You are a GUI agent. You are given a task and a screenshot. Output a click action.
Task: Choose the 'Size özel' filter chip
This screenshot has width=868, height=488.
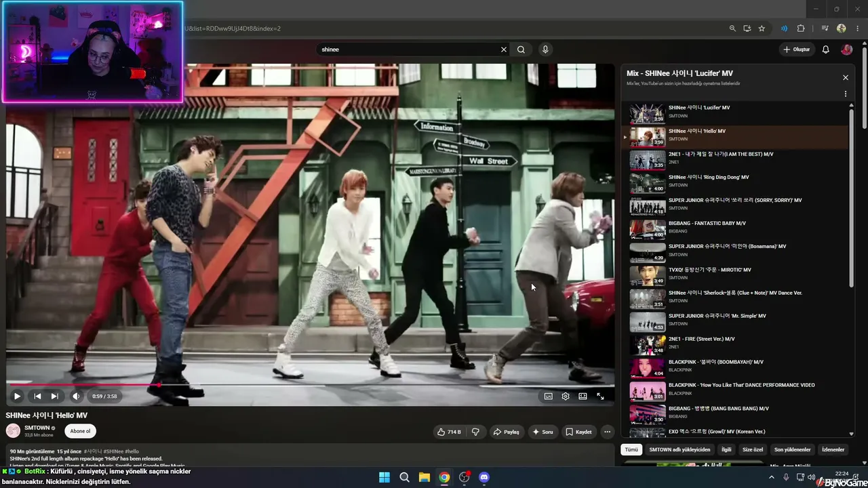click(x=753, y=449)
